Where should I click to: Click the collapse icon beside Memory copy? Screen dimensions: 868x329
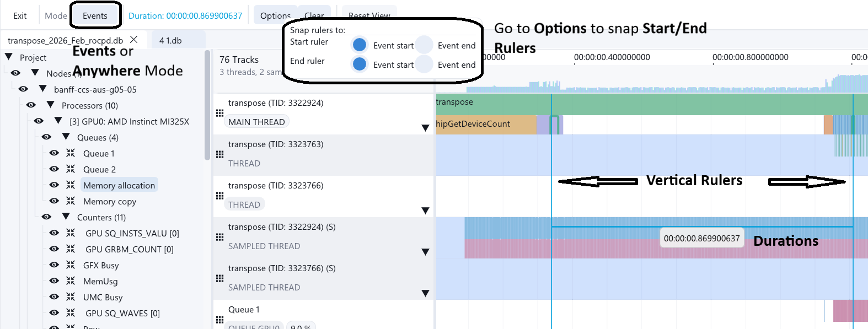71,201
